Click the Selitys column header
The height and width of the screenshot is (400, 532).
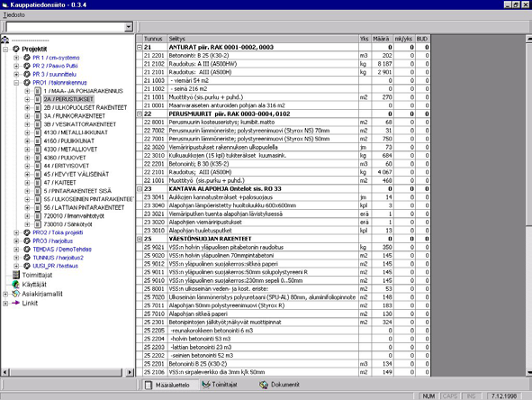263,39
